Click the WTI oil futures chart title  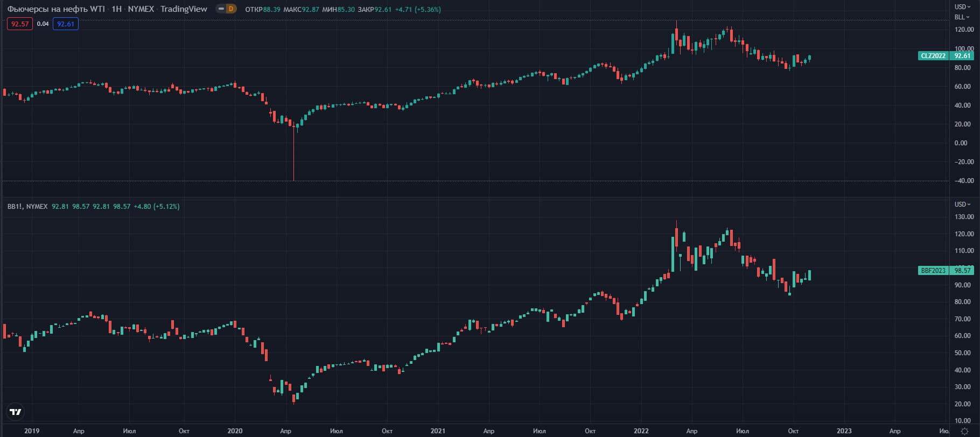(107, 9)
